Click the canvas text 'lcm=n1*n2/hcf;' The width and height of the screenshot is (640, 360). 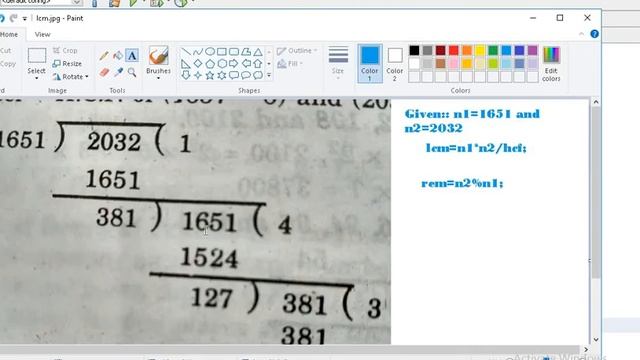[x=476, y=148]
